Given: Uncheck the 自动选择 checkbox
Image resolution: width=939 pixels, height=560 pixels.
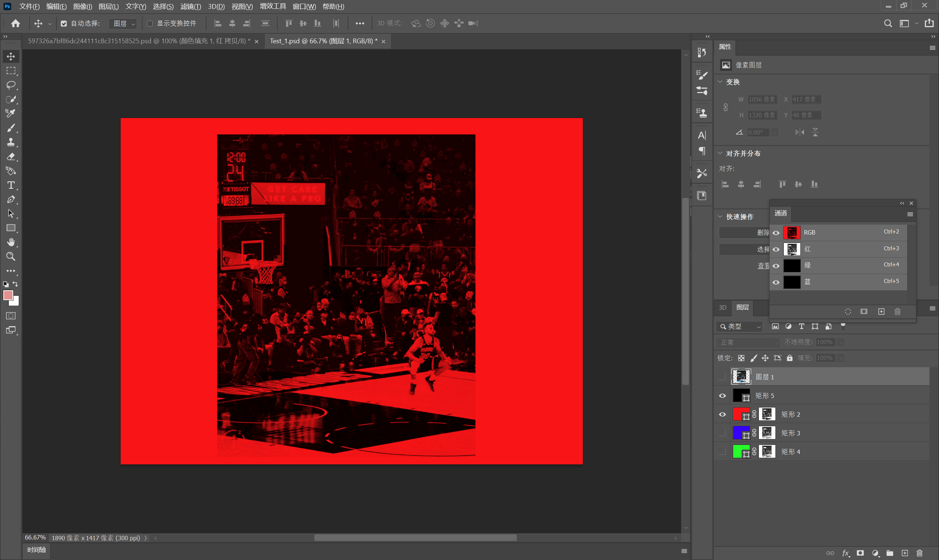Looking at the screenshot, I should pyautogui.click(x=64, y=23).
